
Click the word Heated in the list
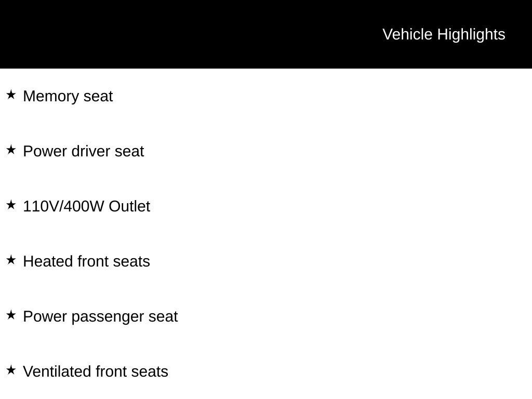48,262
